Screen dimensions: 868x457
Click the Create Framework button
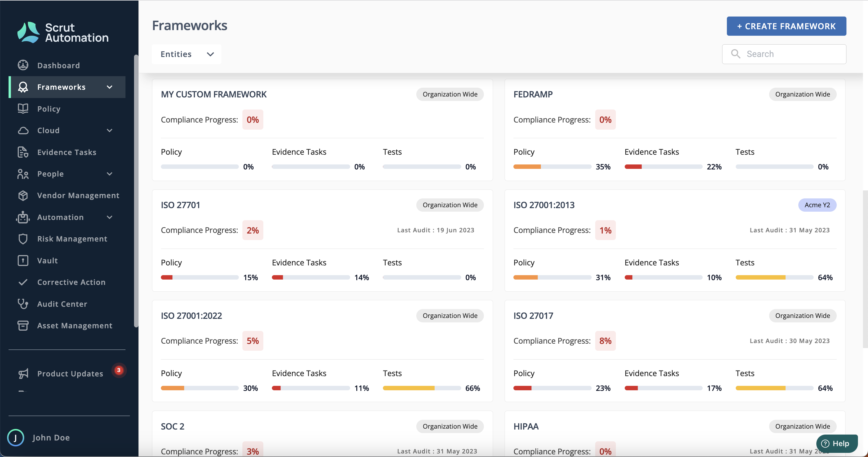(786, 26)
